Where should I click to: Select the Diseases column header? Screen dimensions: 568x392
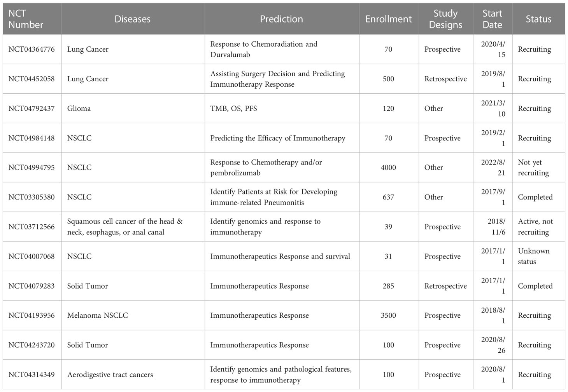pos(133,19)
